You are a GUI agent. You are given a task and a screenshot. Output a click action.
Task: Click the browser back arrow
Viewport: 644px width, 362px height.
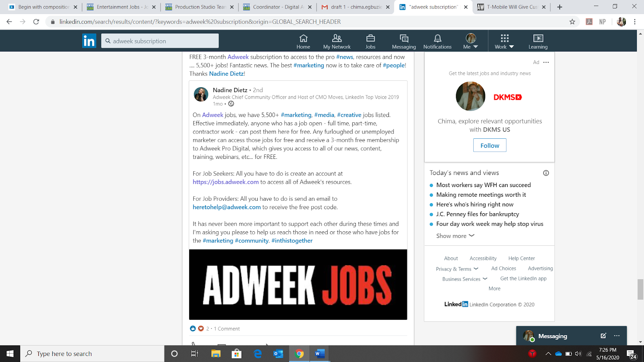[9, 22]
